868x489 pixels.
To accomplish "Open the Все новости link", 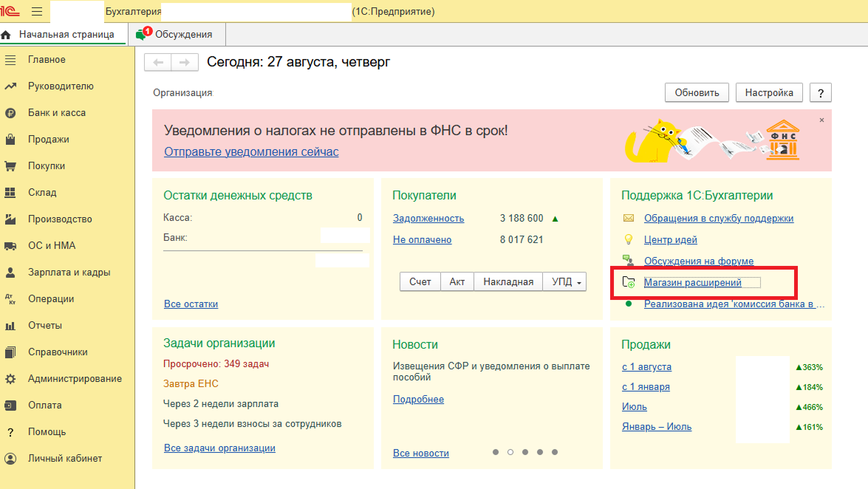I will pyautogui.click(x=421, y=453).
